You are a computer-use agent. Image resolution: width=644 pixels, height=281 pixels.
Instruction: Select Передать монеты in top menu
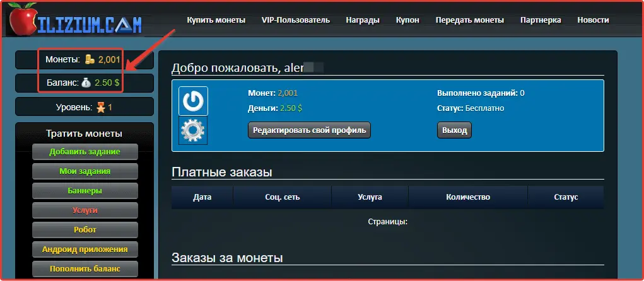pos(470,20)
